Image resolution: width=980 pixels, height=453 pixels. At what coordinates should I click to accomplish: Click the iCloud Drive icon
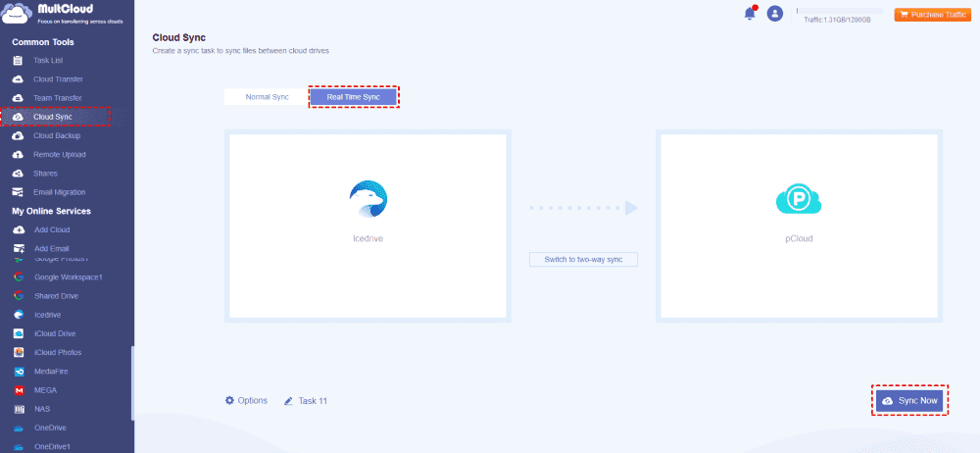(x=20, y=333)
